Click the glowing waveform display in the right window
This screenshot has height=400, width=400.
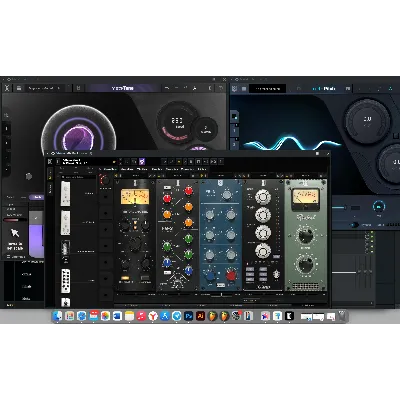(293, 143)
